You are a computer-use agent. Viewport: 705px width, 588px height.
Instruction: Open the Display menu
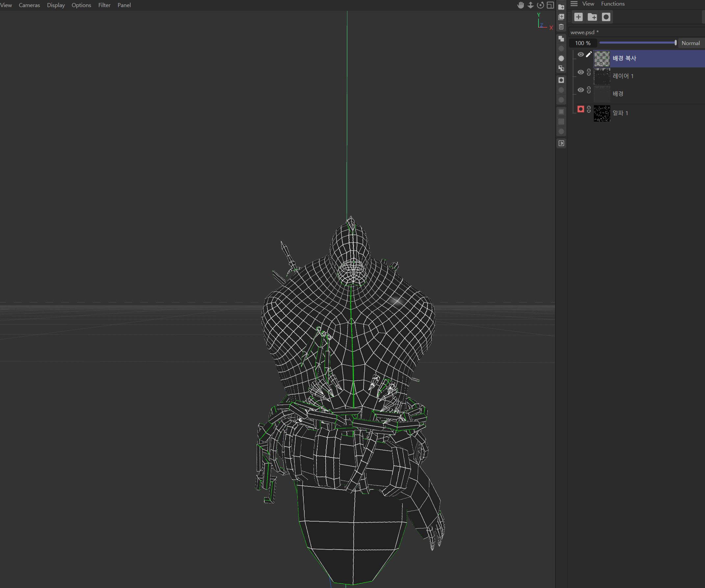[56, 5]
